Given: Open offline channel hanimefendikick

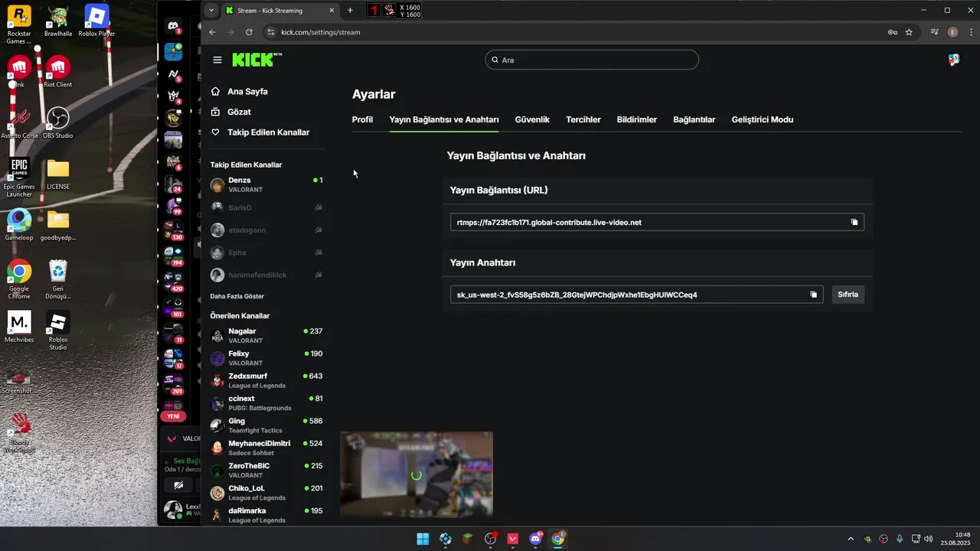Looking at the screenshot, I should [x=266, y=274].
